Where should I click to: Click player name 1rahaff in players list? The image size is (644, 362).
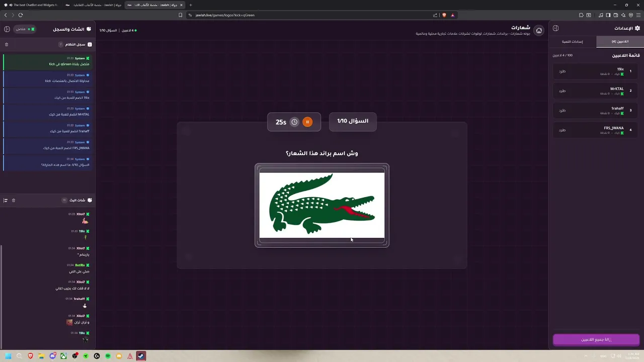(x=617, y=108)
